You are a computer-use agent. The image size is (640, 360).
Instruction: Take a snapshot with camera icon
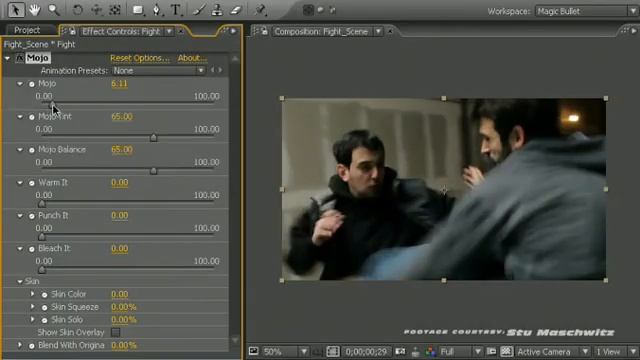coord(400,351)
